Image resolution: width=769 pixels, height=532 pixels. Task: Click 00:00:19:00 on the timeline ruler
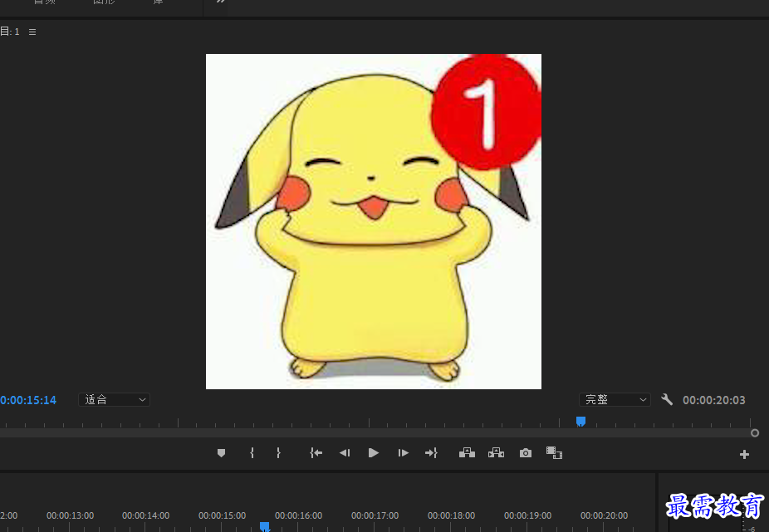pyautogui.click(x=527, y=516)
